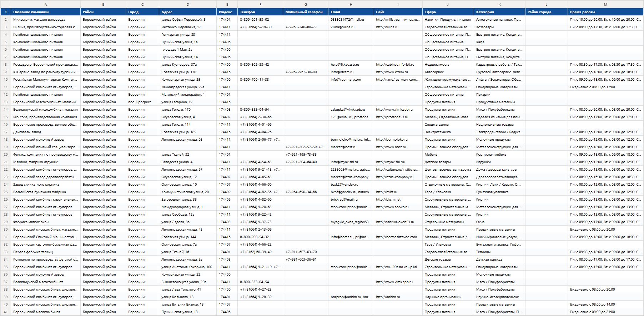Viewport: 644px width, 322px height.
Task: Click the site cell http://vilina.ru
Action: click(x=398, y=27)
